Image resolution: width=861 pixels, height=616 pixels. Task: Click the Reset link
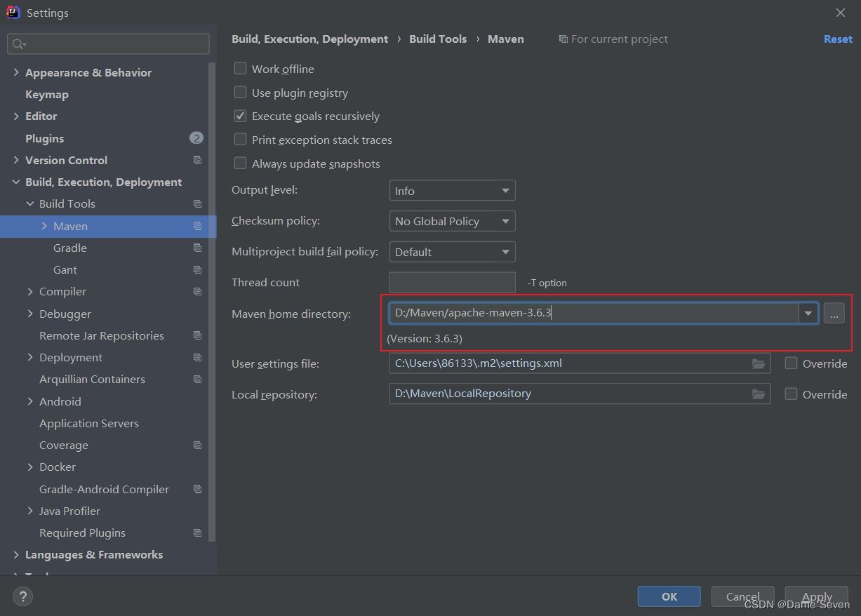coord(838,39)
